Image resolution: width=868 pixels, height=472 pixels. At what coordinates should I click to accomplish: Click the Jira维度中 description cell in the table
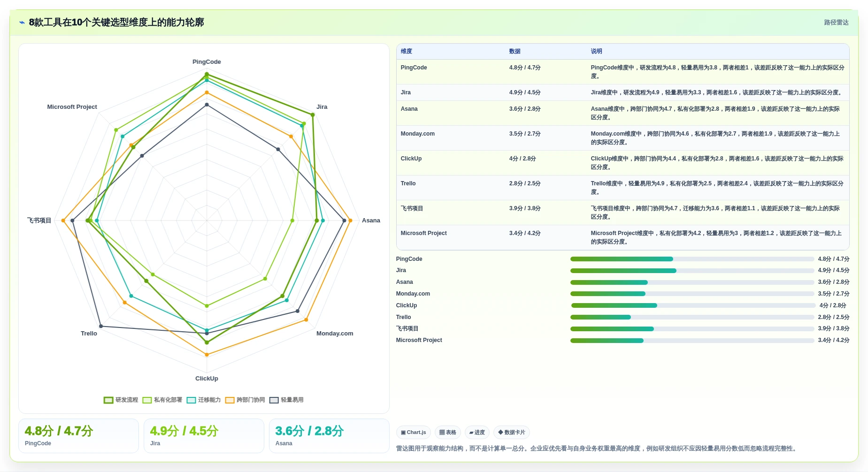[x=717, y=92]
